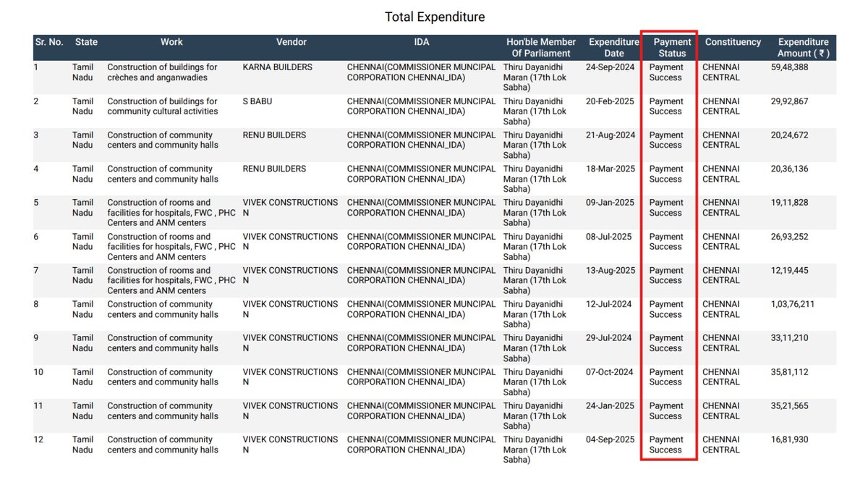Click the 'Hon'ble Member Of Parliament' header
This screenshot has height=488, width=868.
coord(541,47)
